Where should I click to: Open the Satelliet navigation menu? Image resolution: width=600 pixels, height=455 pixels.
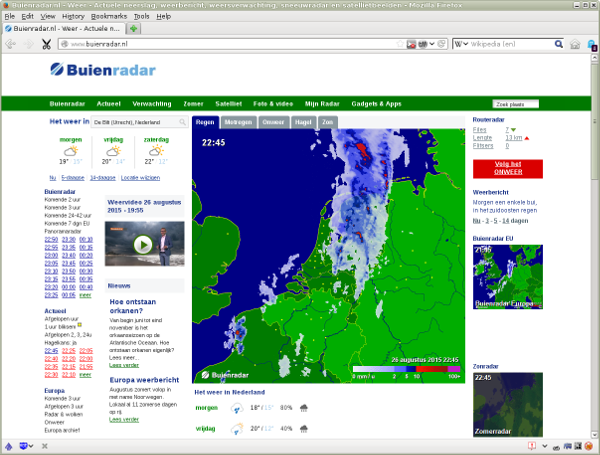(x=228, y=104)
